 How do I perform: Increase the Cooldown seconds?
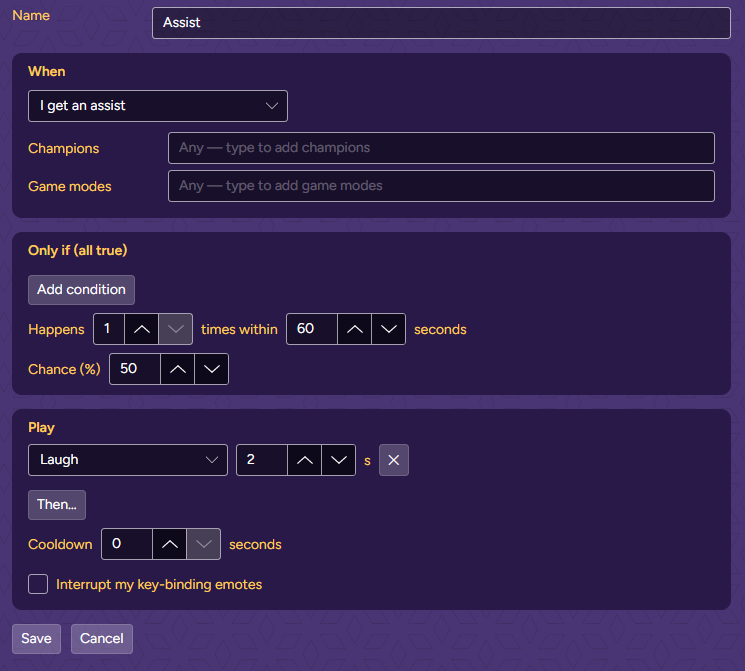tap(170, 544)
